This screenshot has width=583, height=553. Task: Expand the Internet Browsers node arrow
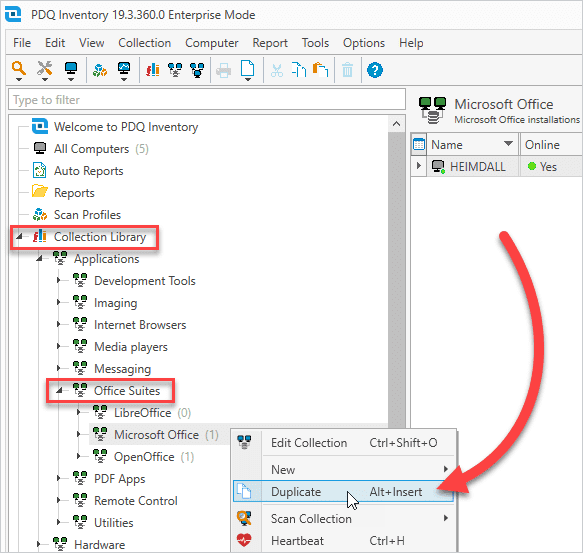tap(59, 324)
